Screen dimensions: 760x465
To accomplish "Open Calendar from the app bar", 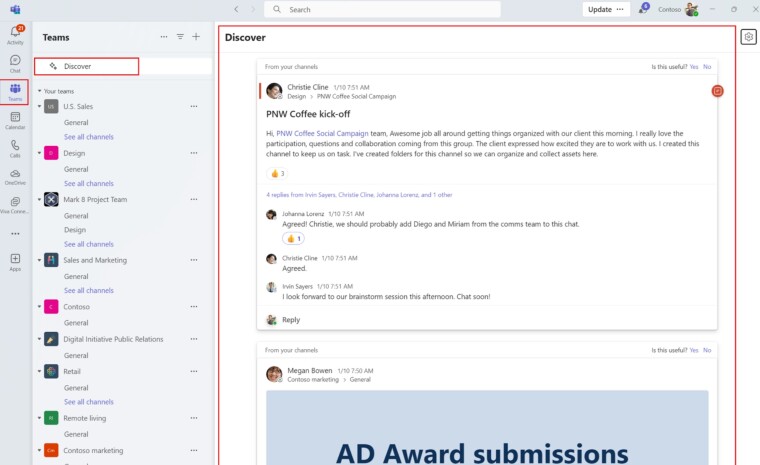I will click(15, 120).
